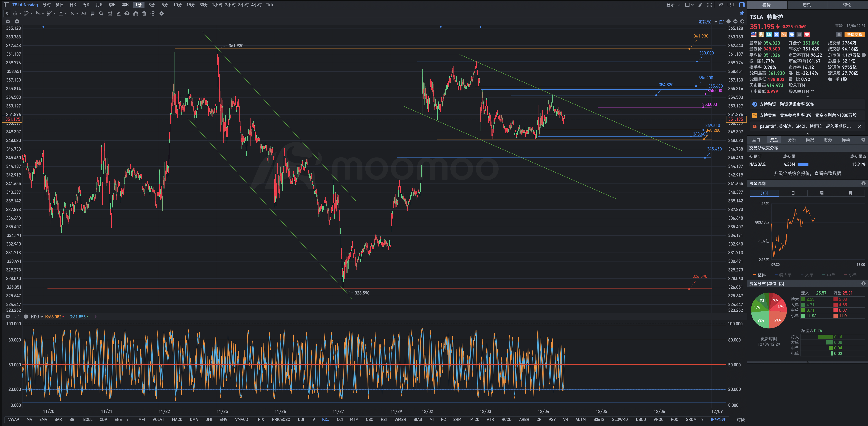This screenshot has height=426, width=868.
Task: Click the US flag market icon
Action: pyautogui.click(x=753, y=34)
